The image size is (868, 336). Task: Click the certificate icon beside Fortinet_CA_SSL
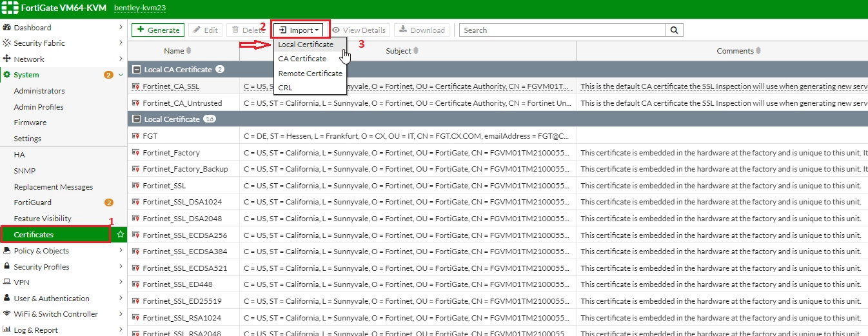[x=136, y=86]
